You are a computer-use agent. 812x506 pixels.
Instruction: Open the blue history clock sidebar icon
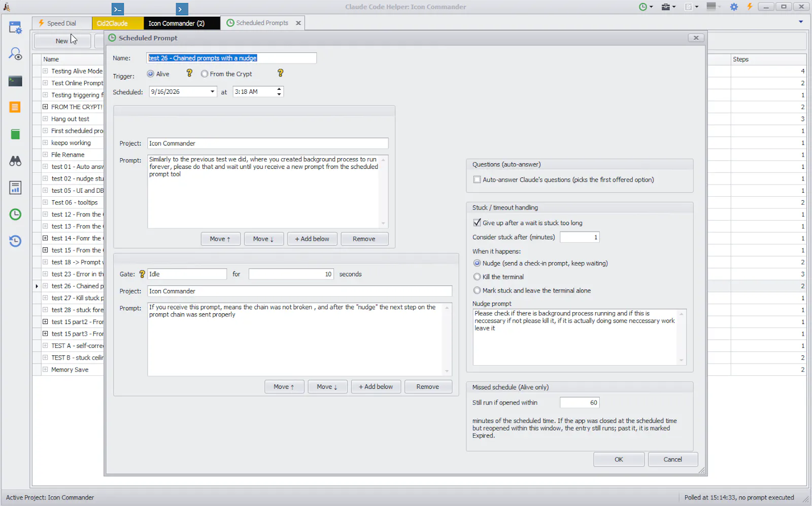point(15,241)
